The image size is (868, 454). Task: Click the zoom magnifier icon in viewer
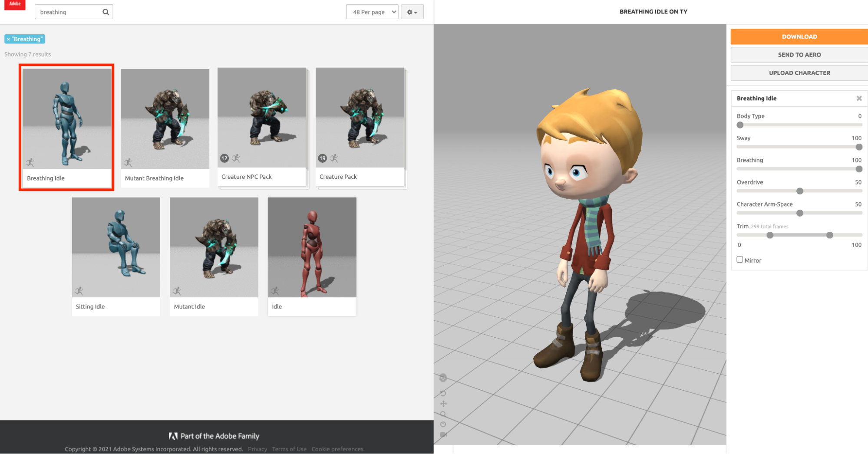click(x=443, y=414)
